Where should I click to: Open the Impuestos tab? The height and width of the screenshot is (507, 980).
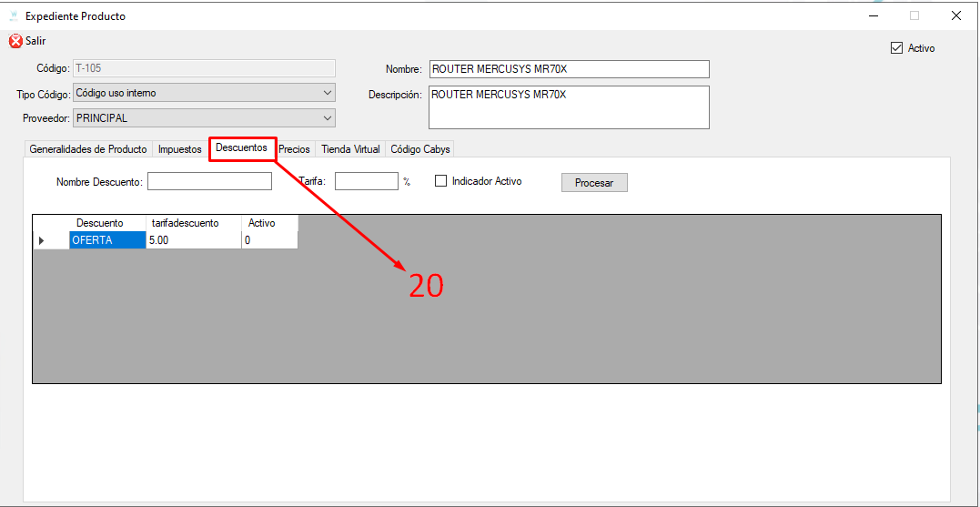[x=180, y=149]
